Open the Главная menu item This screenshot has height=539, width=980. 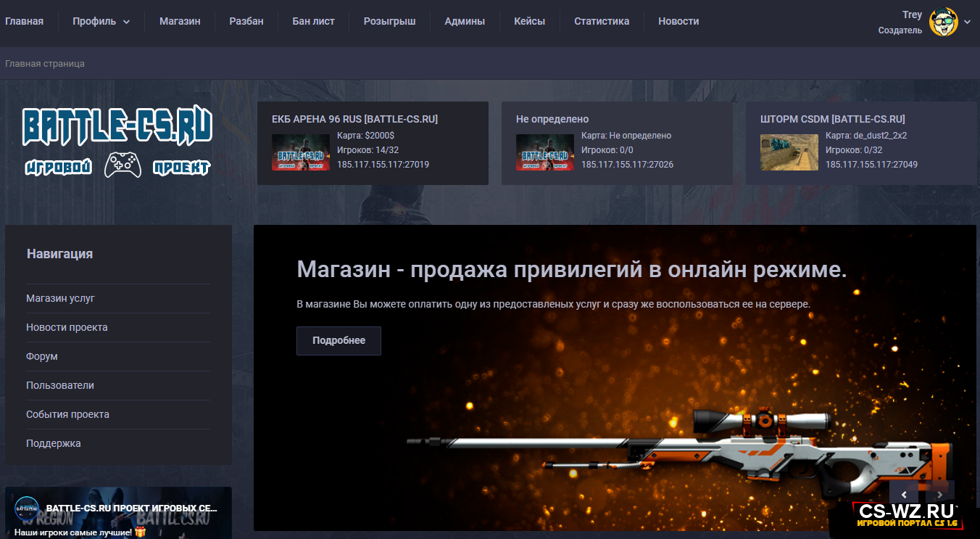coord(24,21)
